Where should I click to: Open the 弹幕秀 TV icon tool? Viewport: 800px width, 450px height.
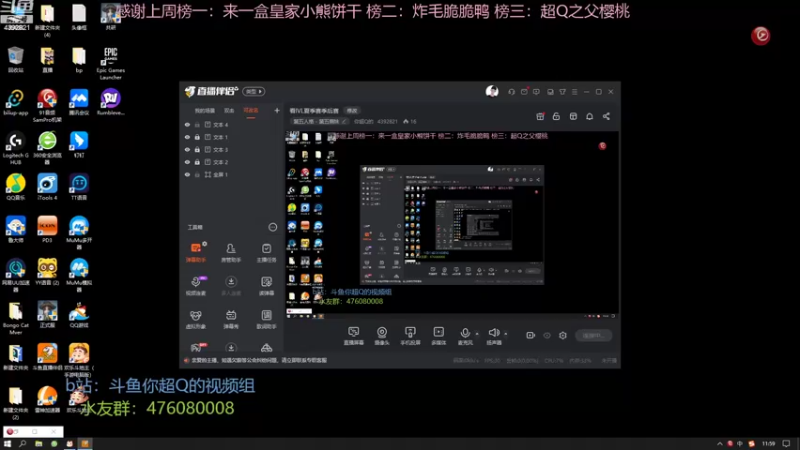pyautogui.click(x=231, y=319)
